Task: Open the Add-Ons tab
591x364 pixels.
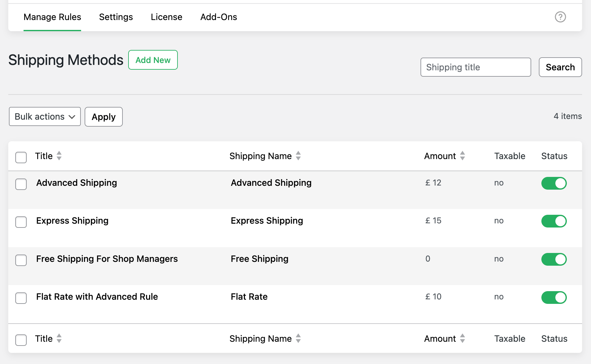Action: pyautogui.click(x=219, y=17)
